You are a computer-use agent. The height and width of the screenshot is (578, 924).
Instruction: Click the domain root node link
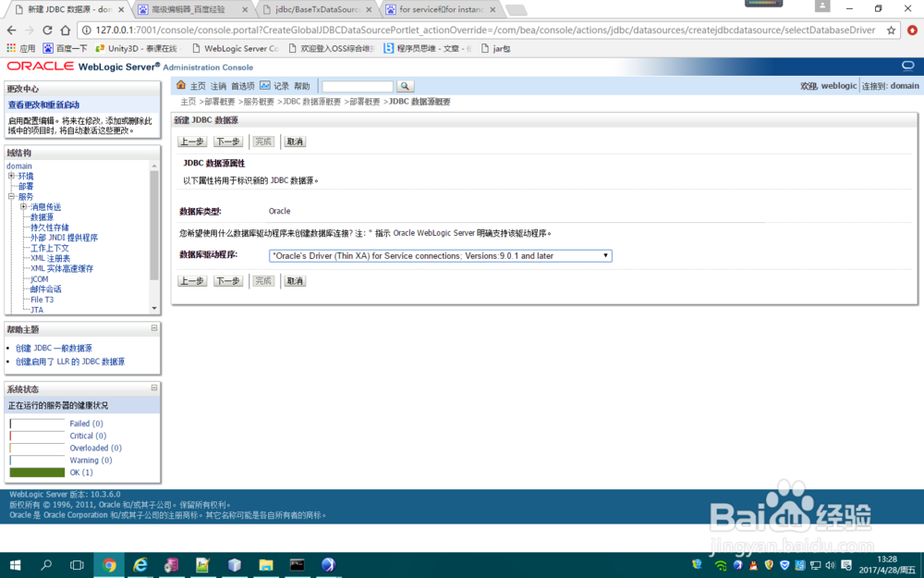pos(18,166)
